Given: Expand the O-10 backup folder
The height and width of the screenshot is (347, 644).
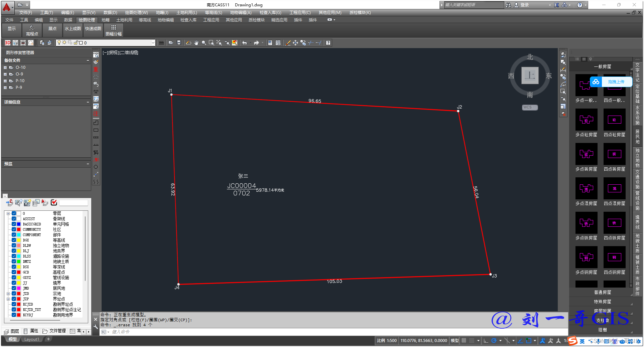Looking at the screenshot, I should click(5, 67).
